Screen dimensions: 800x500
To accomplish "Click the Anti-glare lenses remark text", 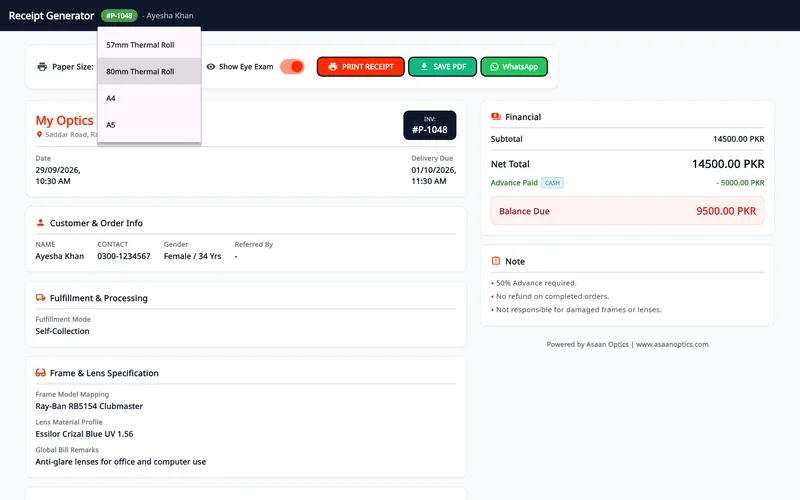I will coord(120,462).
